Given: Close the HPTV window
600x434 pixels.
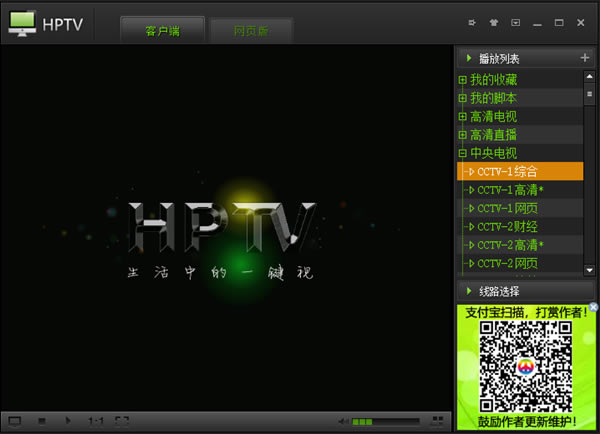Looking at the screenshot, I should click(581, 23).
